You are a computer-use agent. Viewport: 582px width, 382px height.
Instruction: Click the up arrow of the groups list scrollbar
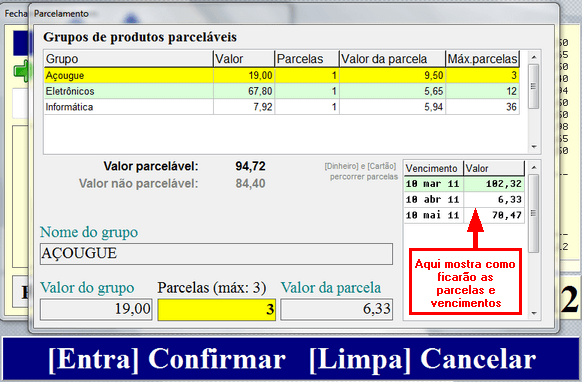point(534,58)
